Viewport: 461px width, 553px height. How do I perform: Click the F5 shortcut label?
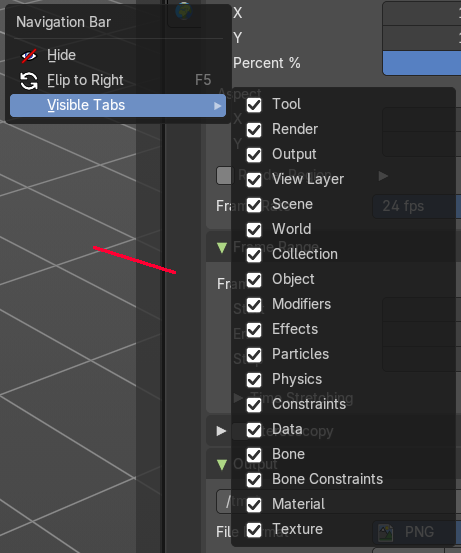(x=203, y=80)
